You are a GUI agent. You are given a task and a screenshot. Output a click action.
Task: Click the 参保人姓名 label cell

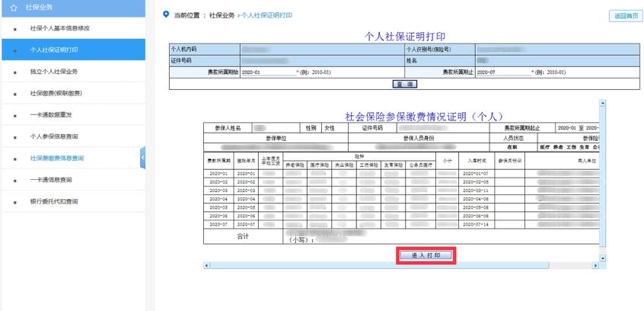tap(228, 128)
